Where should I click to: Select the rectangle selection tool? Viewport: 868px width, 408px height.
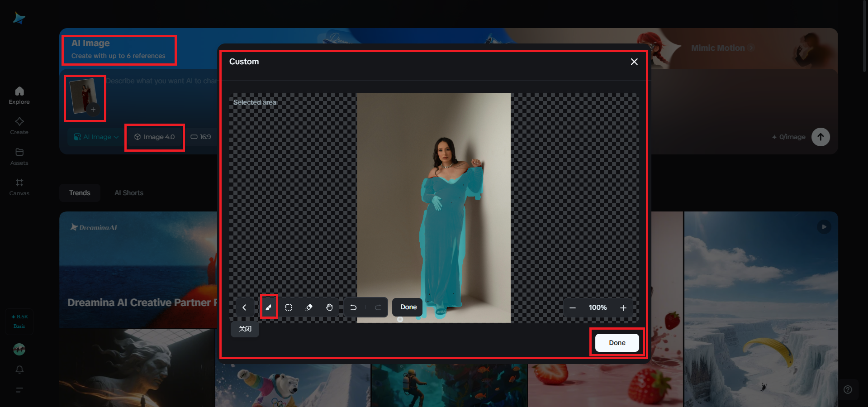(x=289, y=307)
